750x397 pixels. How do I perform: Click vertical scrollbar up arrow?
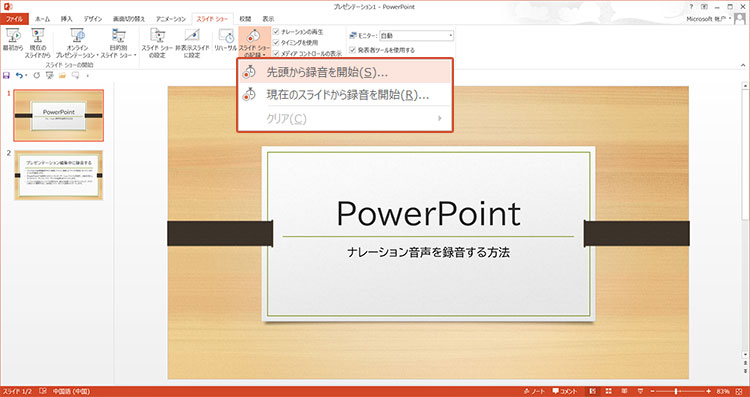tap(745, 86)
